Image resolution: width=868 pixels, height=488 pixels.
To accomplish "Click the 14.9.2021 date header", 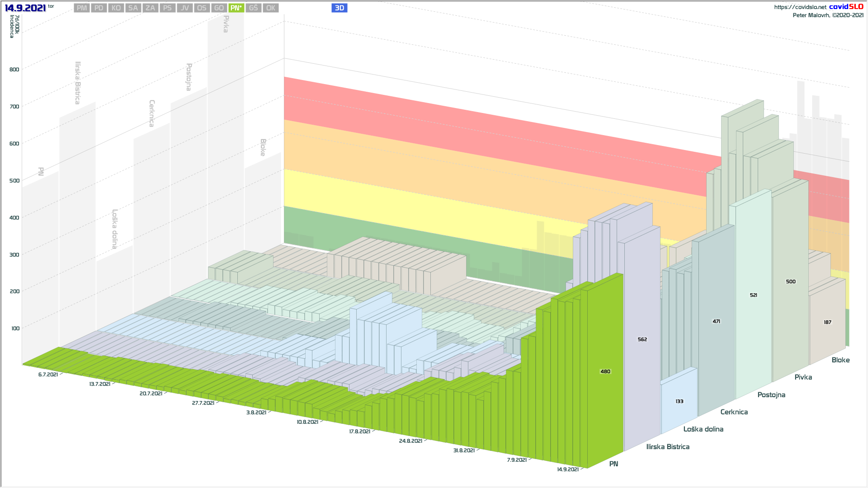I will click(x=25, y=8).
